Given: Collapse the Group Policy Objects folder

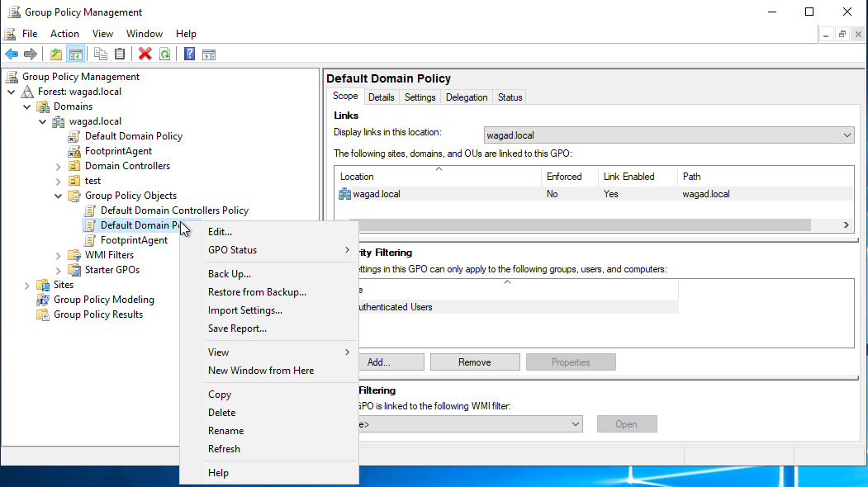Looking at the screenshot, I should pos(59,196).
